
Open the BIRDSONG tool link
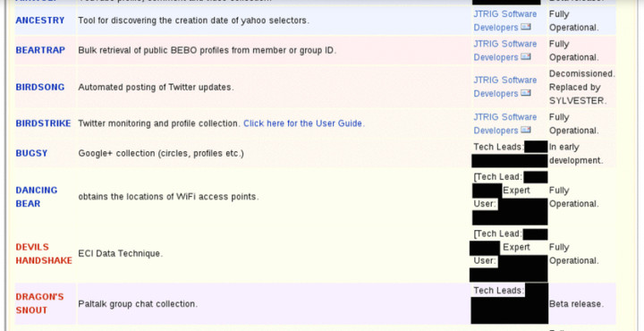[40, 87]
